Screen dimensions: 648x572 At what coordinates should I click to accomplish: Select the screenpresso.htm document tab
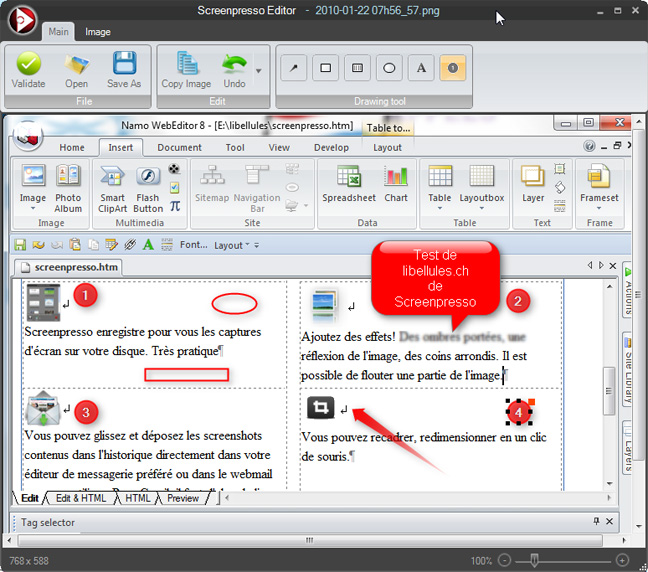[x=69, y=267]
